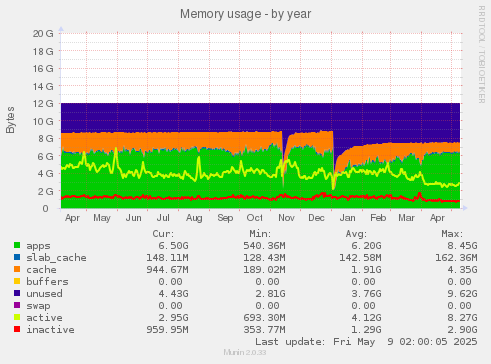Click the chart title 'Memory usage - by year'

click(x=246, y=14)
